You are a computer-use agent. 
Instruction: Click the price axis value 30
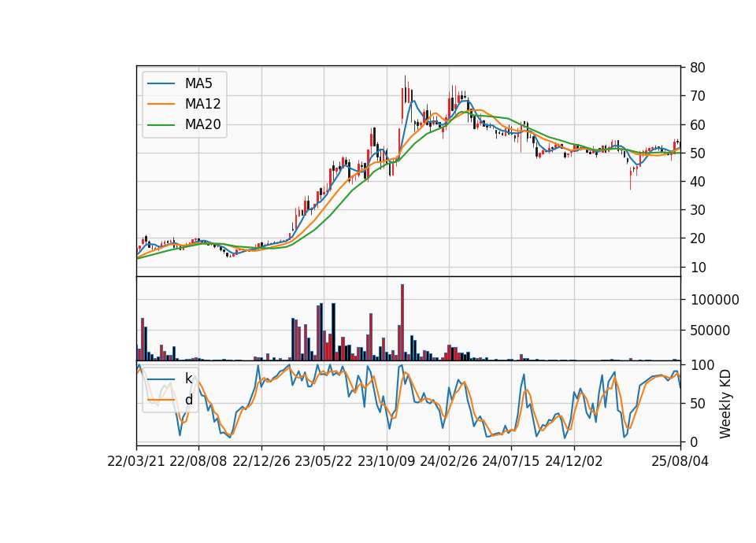[698, 210]
